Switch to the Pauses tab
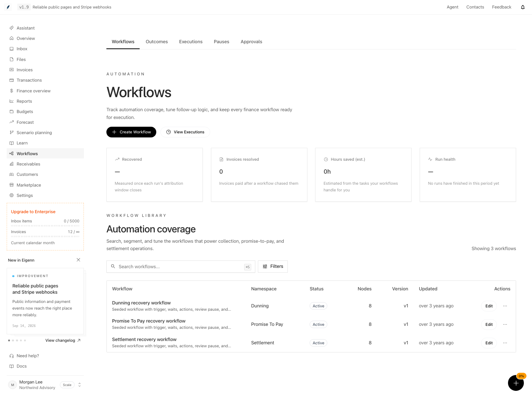 (x=221, y=42)
